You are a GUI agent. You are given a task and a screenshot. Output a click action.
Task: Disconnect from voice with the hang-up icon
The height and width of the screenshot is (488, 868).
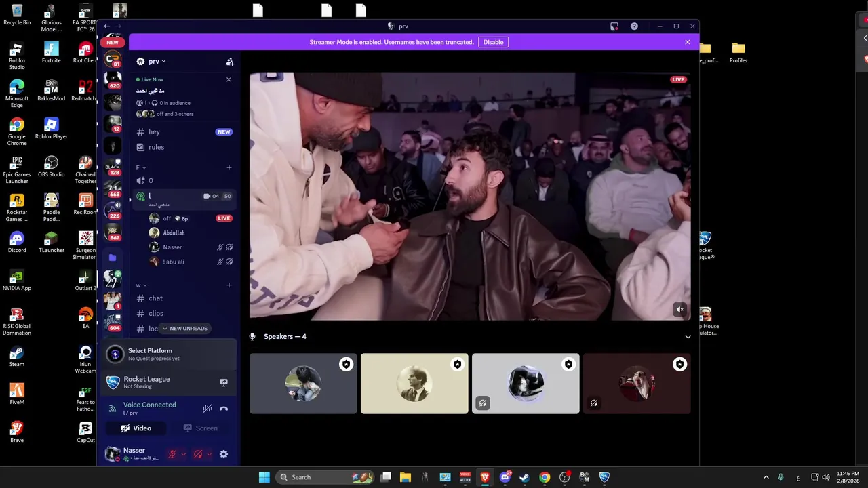click(224, 409)
